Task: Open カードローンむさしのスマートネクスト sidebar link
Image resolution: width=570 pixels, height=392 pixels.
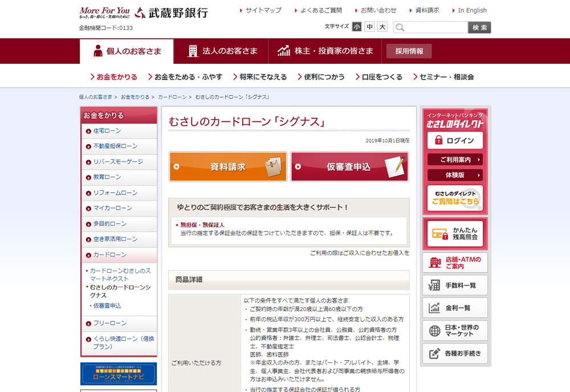Action: pos(120,275)
